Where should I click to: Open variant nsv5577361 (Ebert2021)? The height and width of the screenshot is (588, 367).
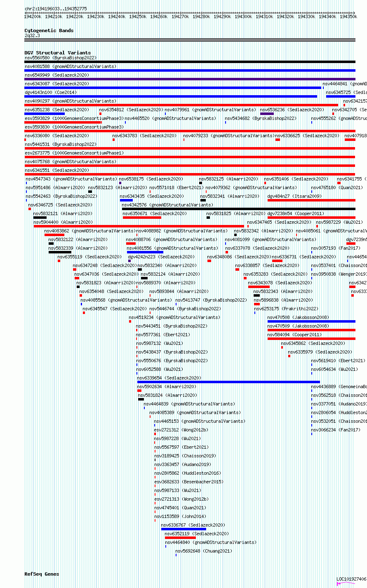(163, 335)
